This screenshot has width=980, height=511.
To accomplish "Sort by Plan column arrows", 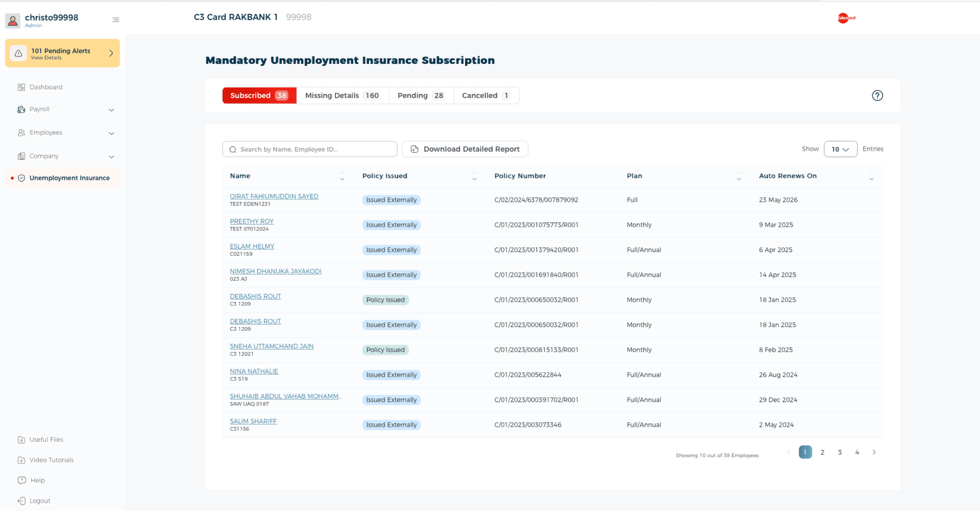I will (x=739, y=176).
